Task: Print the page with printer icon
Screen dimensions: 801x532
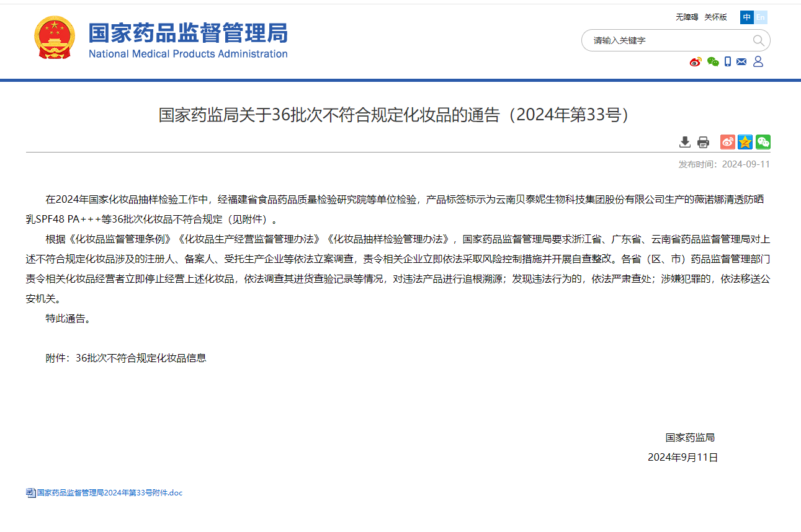Action: click(703, 142)
